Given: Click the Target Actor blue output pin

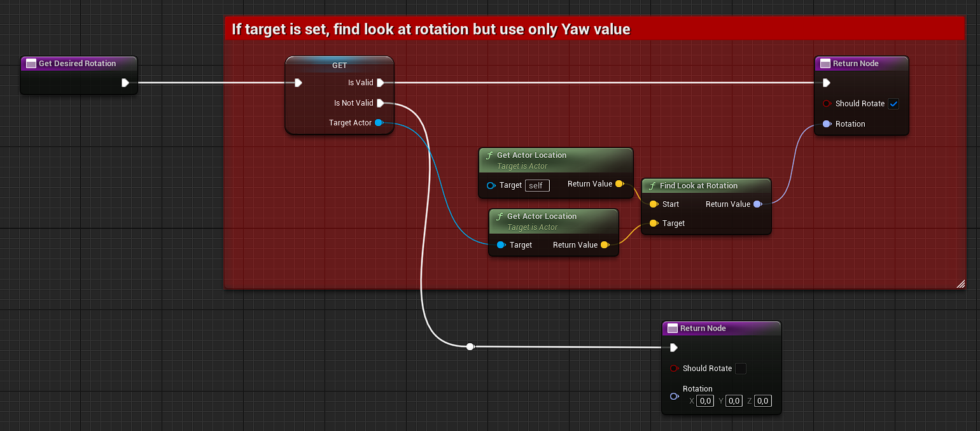Looking at the screenshot, I should coord(379,123).
